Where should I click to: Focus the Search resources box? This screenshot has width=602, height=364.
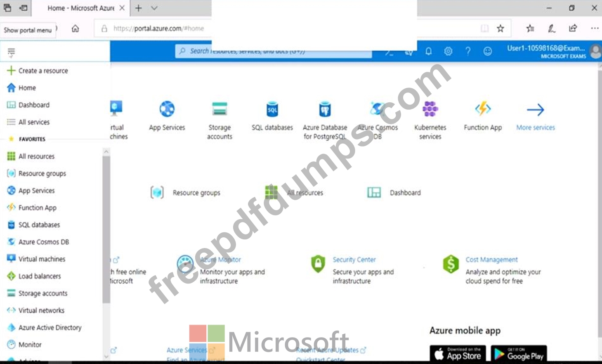(273, 51)
